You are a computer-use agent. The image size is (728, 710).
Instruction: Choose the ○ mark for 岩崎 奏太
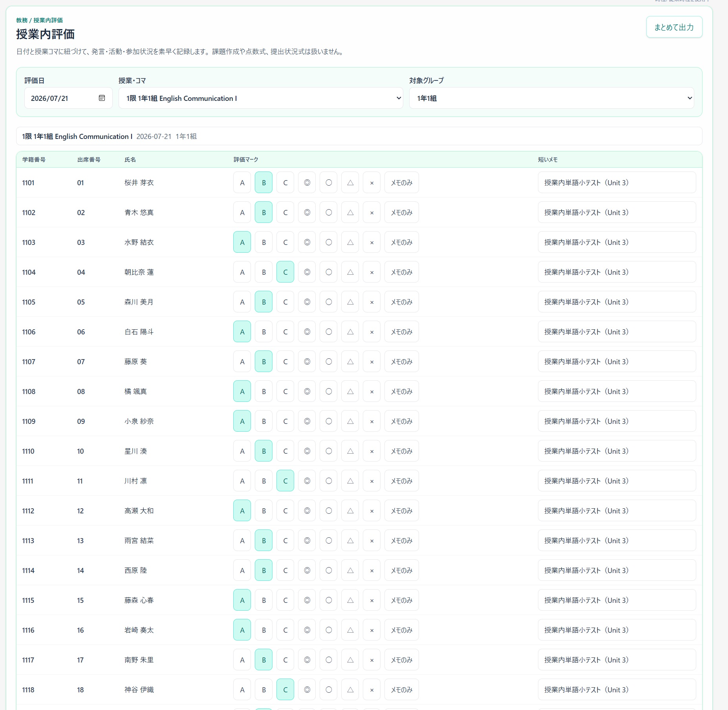(329, 630)
